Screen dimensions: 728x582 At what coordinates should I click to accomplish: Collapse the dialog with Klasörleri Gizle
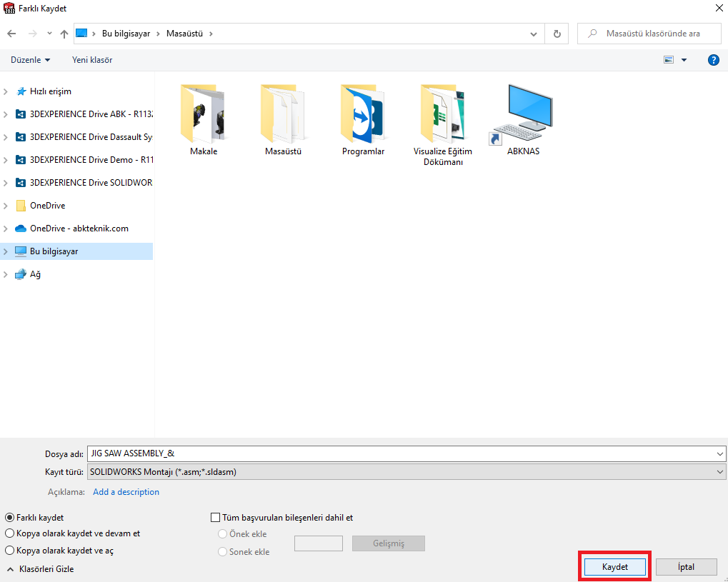41,569
